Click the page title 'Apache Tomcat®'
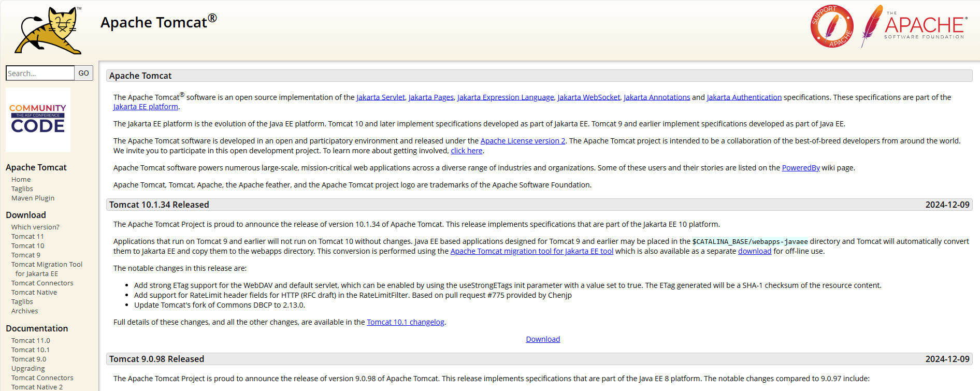Screen dimensions: 980x391 coord(158,22)
